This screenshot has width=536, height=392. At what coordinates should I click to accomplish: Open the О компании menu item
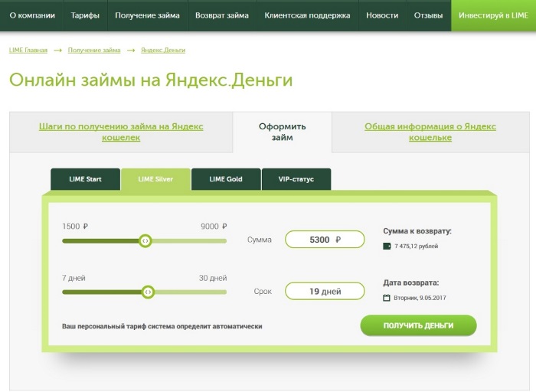point(32,15)
